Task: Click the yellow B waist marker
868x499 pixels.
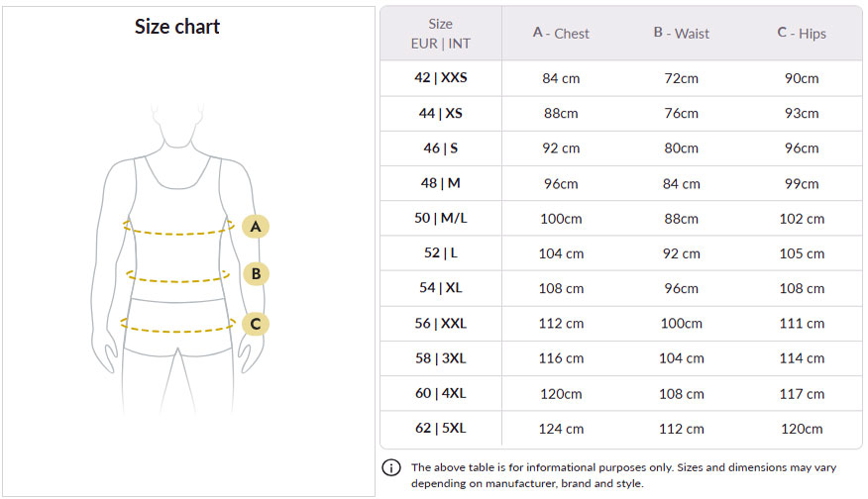Action: pos(256,274)
